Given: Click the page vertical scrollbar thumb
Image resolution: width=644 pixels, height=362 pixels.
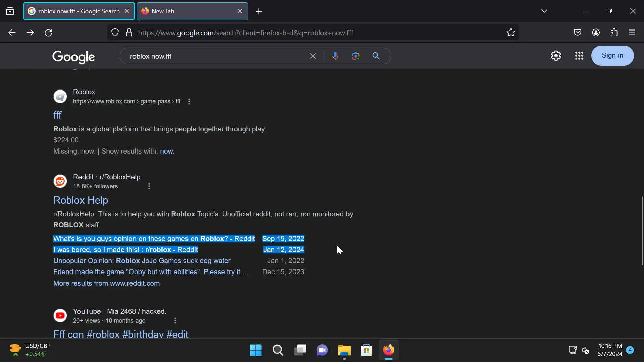Looking at the screenshot, I should pyautogui.click(x=642, y=231).
